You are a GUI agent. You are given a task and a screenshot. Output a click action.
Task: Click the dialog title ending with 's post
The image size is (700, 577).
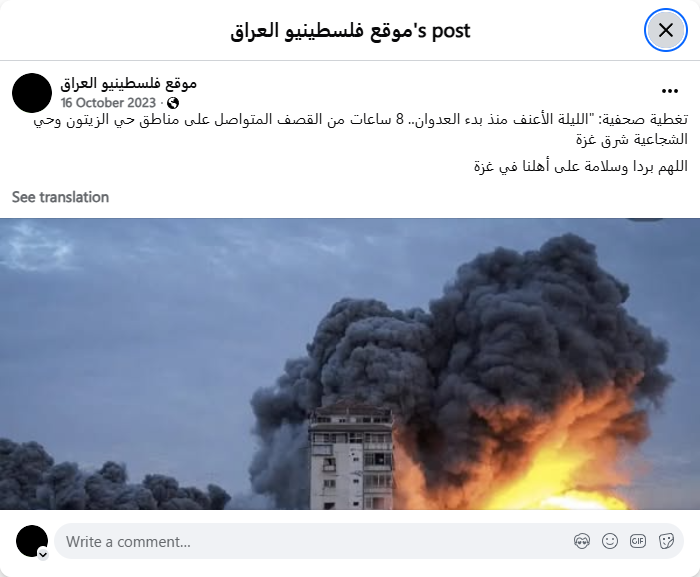[x=350, y=31]
